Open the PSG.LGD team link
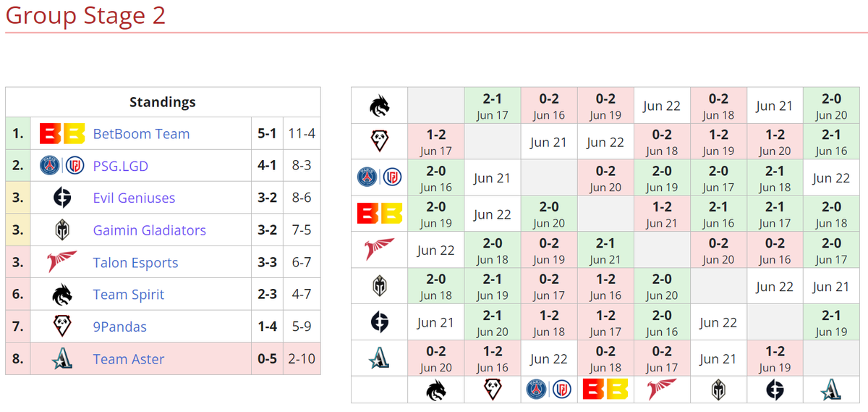The image size is (868, 412). pos(120,166)
